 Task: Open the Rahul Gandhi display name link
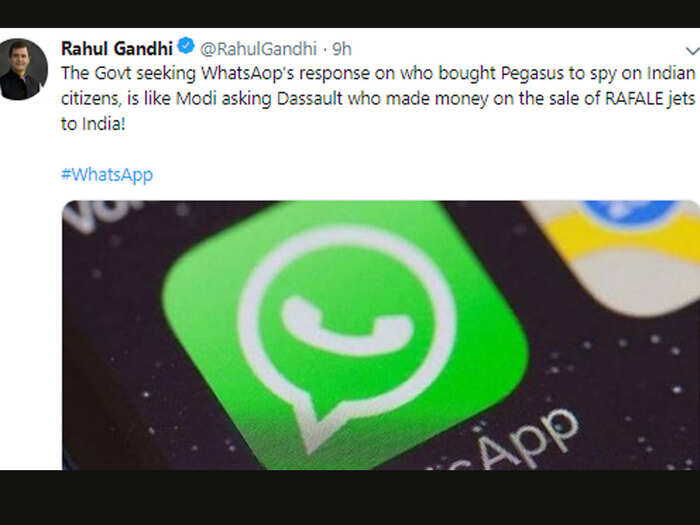point(117,49)
